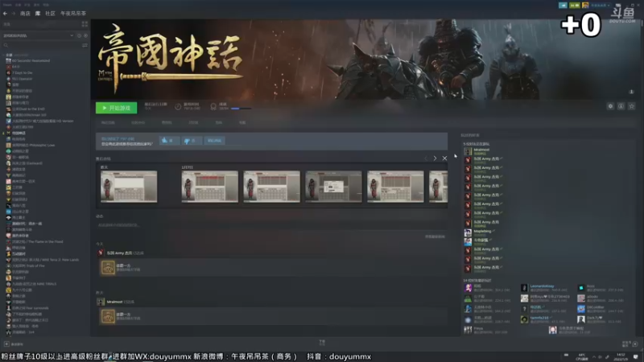
Task: Click the play time clock icon
Action: click(x=178, y=107)
